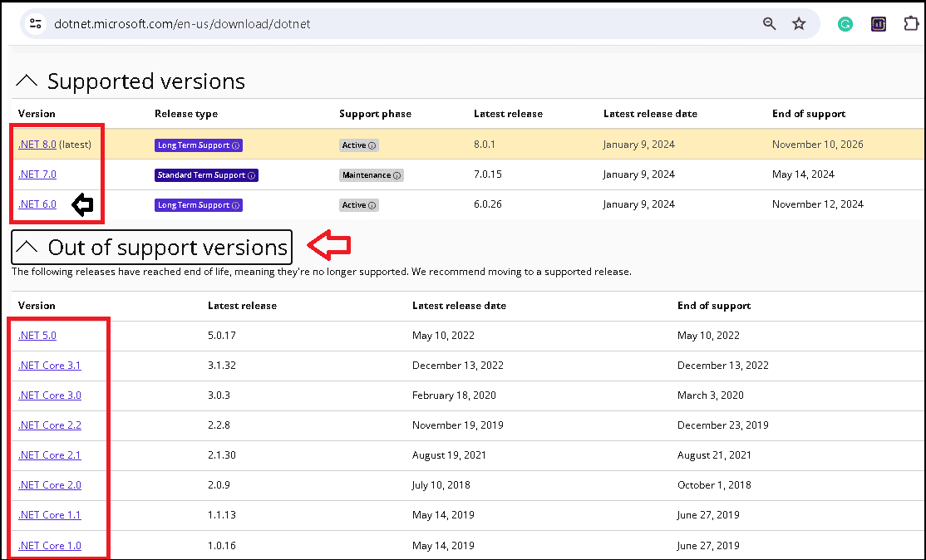This screenshot has width=926, height=560.
Task: Click the address bar URL field
Action: click(x=332, y=24)
